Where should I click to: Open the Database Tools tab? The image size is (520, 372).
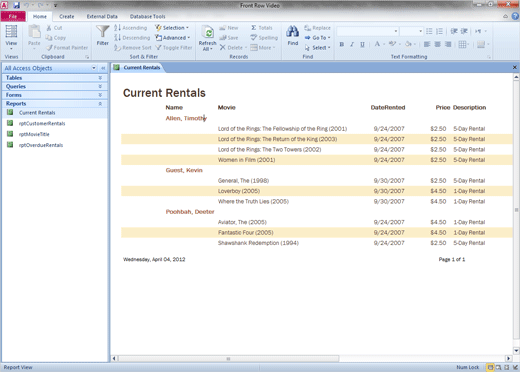147,16
